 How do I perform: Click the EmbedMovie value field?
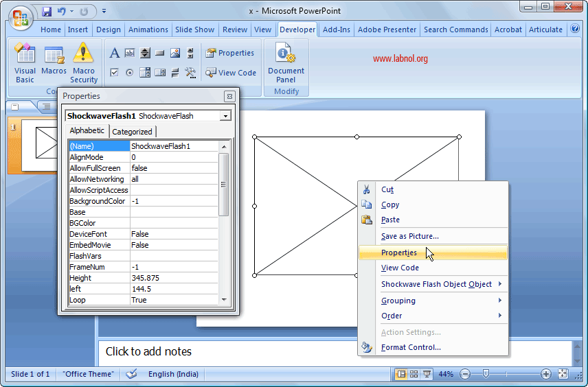pos(174,245)
